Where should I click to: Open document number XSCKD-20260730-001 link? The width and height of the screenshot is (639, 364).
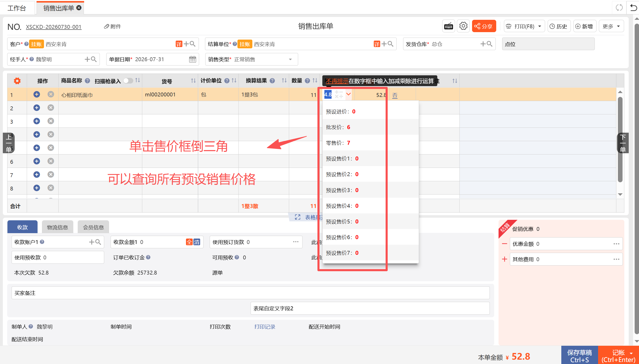54,27
